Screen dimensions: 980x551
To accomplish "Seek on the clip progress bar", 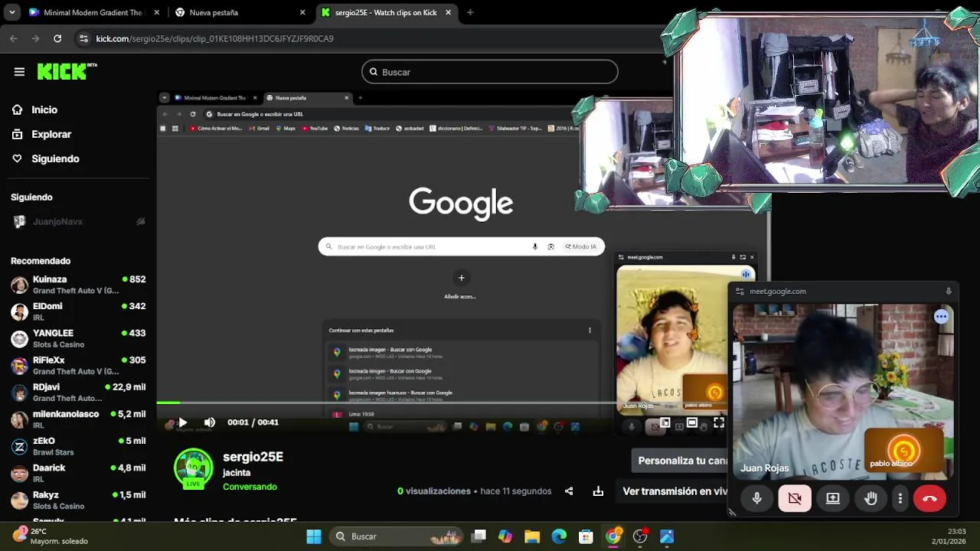I will coord(440,403).
